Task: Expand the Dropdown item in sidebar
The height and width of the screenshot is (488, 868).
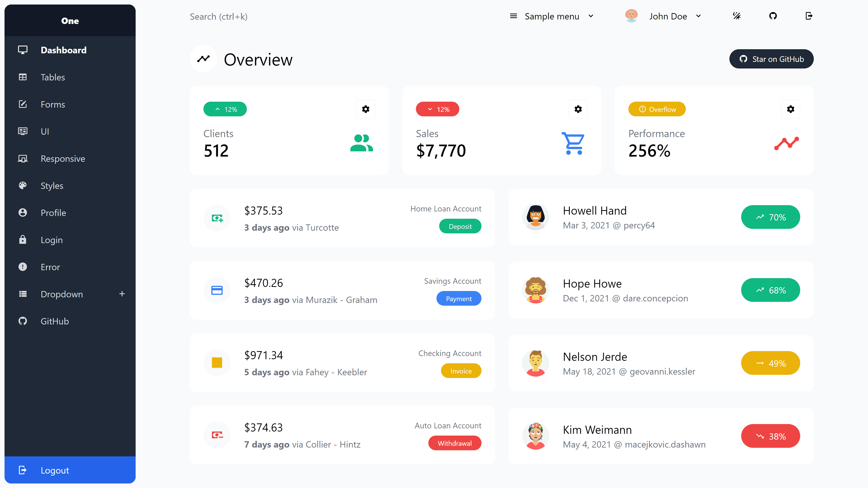Action: [122, 294]
